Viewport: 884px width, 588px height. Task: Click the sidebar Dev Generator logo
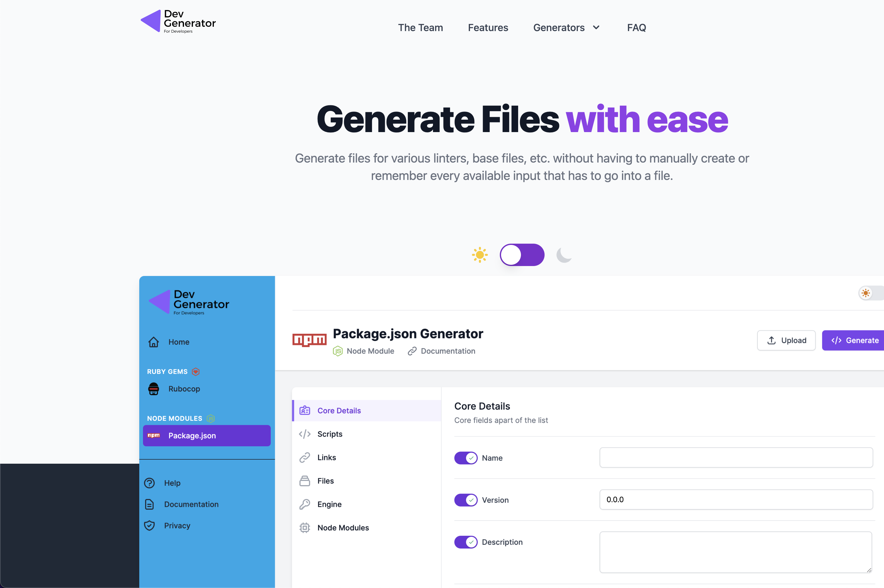click(189, 302)
